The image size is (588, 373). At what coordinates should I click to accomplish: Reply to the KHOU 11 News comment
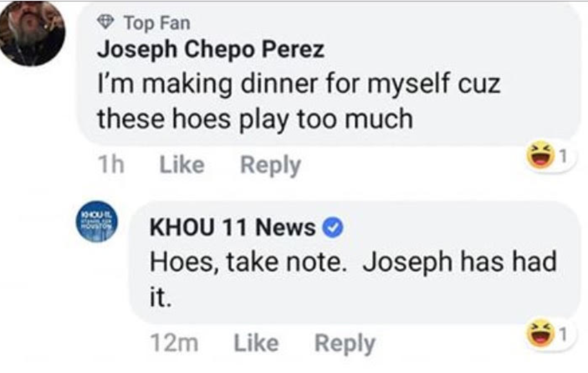(x=345, y=344)
